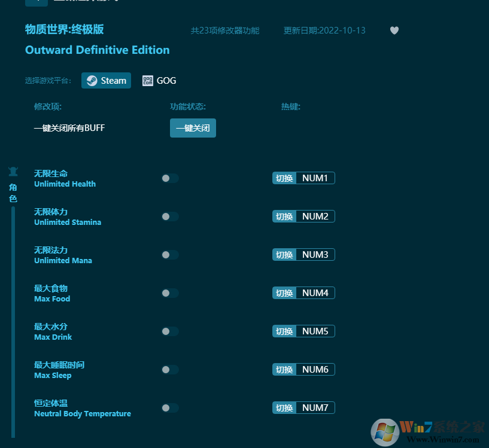Screen dimensions: 489x448
Task: Edit the NUM2 hotkey field
Action: (x=315, y=217)
